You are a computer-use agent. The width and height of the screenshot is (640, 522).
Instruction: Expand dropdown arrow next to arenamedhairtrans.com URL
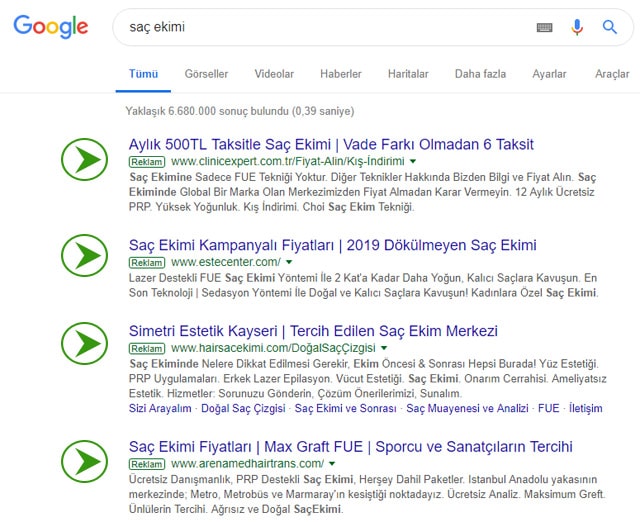332,464
